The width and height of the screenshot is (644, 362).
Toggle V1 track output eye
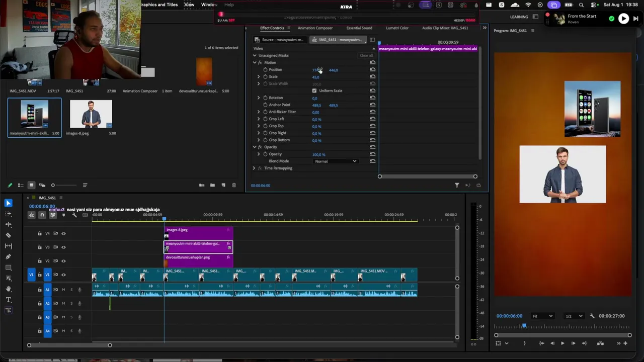tap(63, 275)
